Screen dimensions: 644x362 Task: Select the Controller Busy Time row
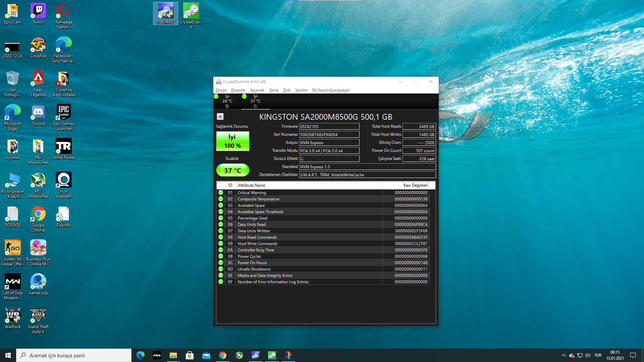(323, 250)
